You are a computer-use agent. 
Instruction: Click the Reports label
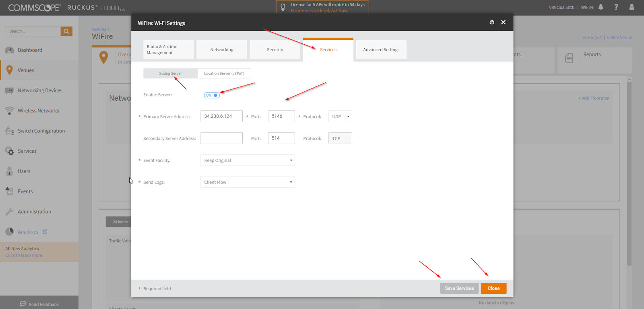592,54
